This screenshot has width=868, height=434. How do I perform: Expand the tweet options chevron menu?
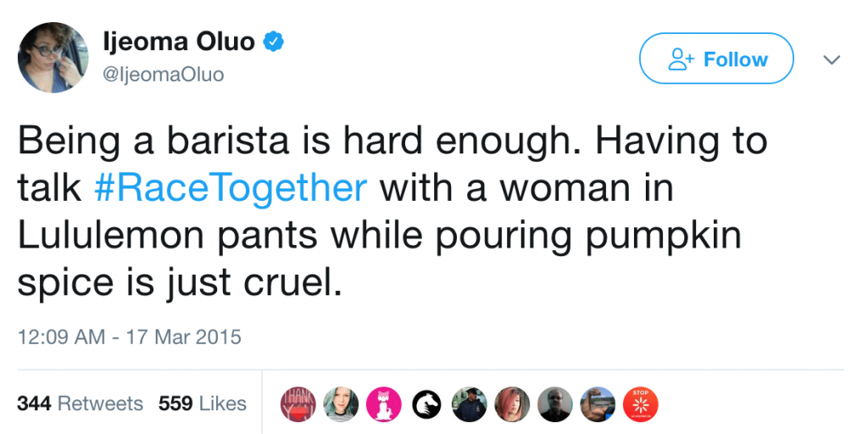pyautogui.click(x=832, y=60)
